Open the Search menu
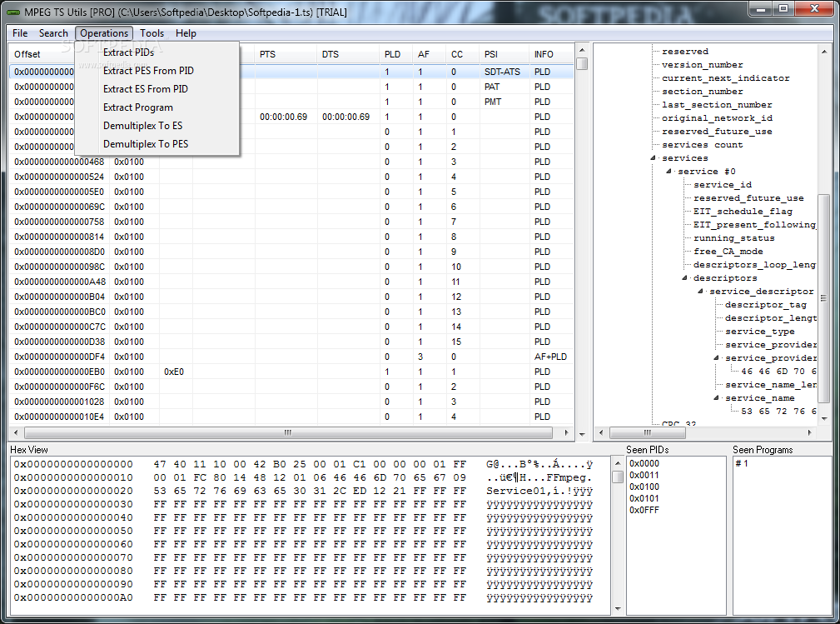 click(x=53, y=33)
